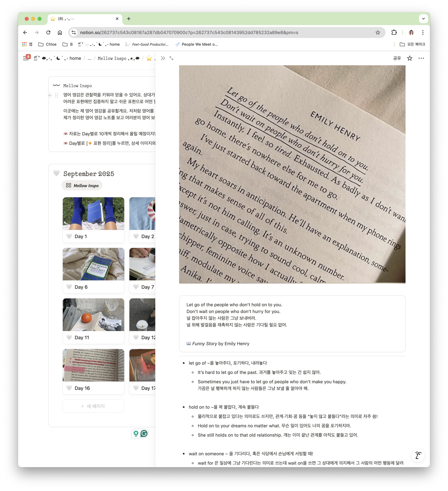
Task: Favorite this Notion page with star
Action: coord(409,58)
